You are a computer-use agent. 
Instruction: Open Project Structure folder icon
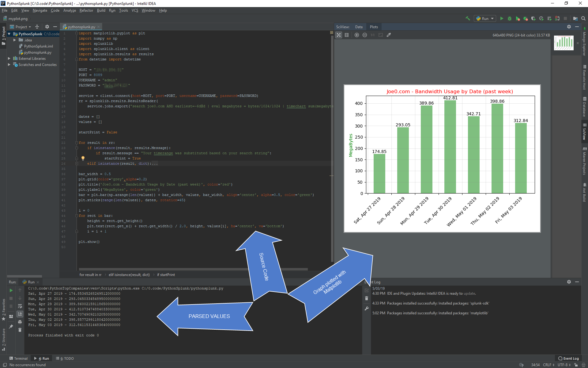pyautogui.click(x=575, y=18)
